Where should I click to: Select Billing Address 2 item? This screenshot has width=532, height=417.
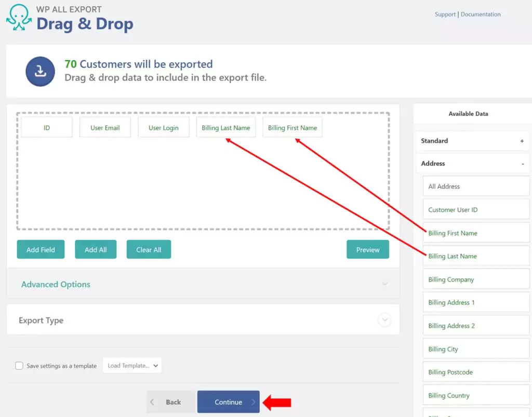coord(476,326)
